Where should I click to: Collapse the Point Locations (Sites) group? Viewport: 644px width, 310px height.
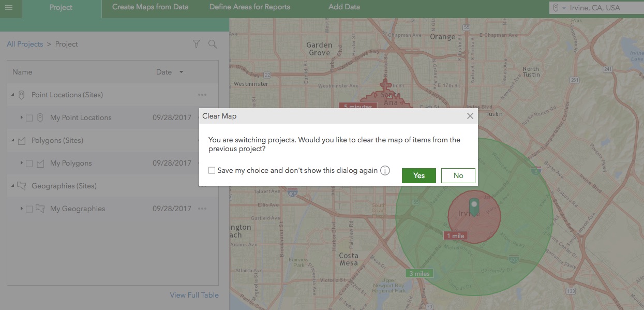click(12, 95)
